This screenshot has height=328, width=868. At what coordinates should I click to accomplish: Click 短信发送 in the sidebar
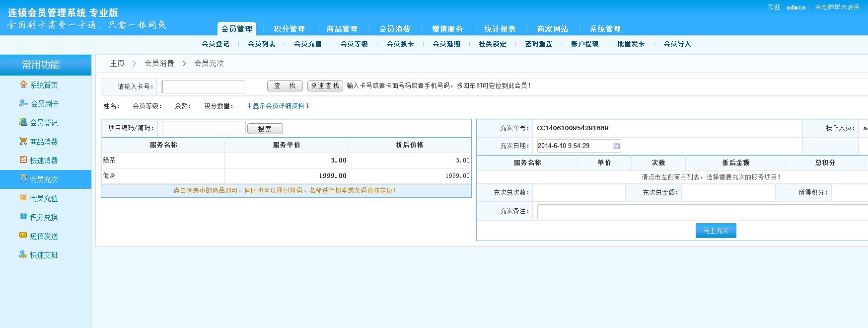coord(44,236)
